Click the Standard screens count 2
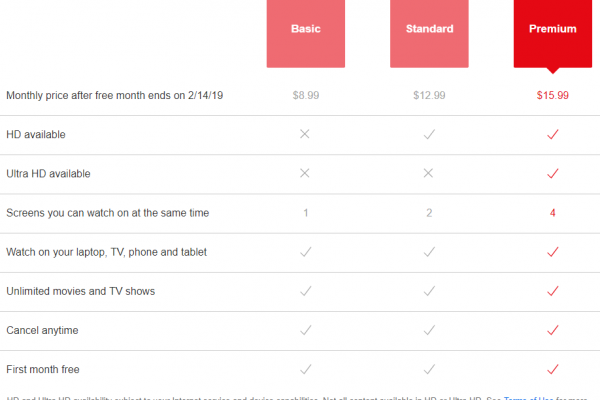The image size is (600, 400). 429,213
